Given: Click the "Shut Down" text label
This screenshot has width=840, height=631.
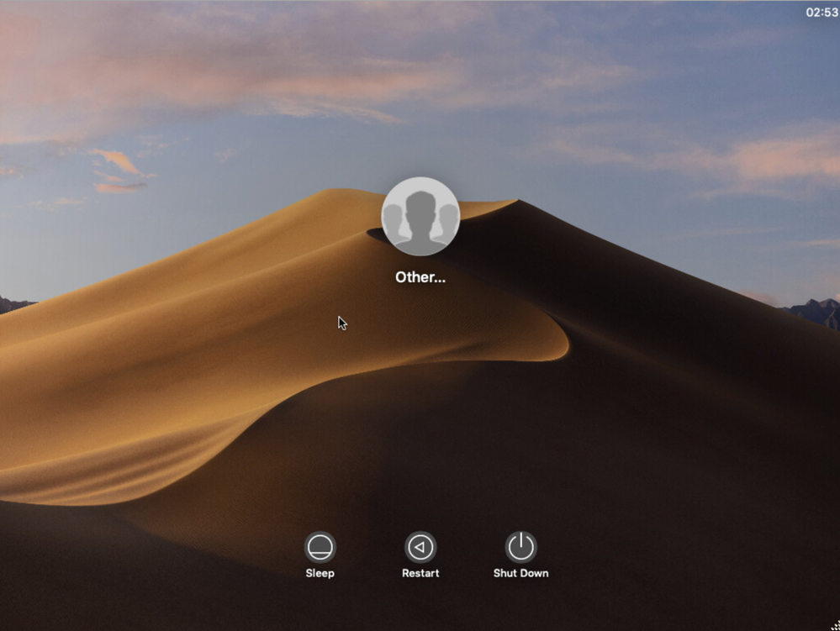Looking at the screenshot, I should 520,573.
